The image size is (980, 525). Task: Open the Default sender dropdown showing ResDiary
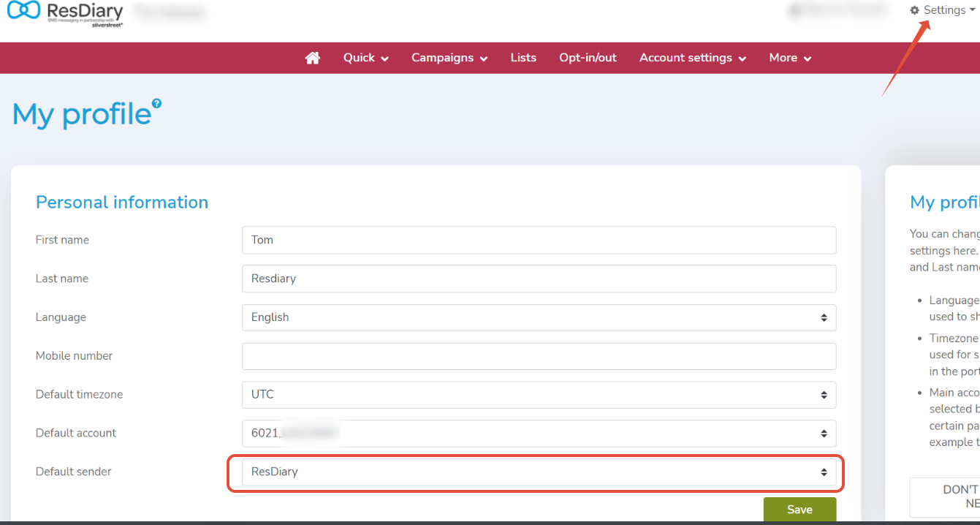[539, 472]
